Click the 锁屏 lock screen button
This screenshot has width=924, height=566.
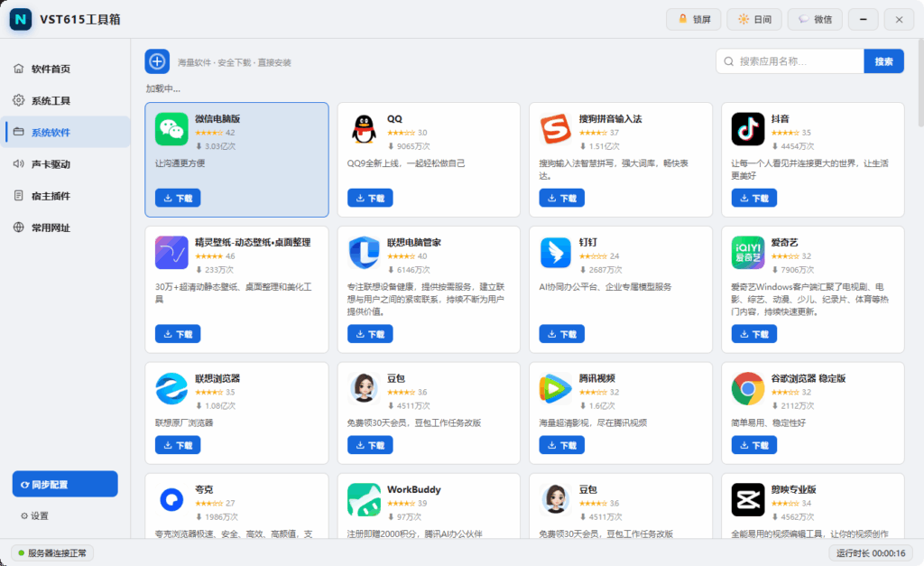[694, 20]
